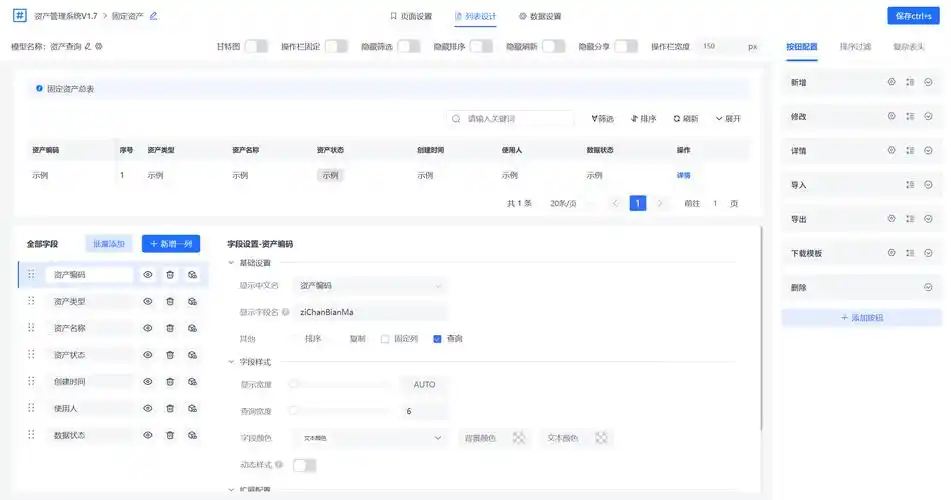Open the 显示中文名 dropdown showing 资产编码
This screenshot has width=951, height=500.
370,285
